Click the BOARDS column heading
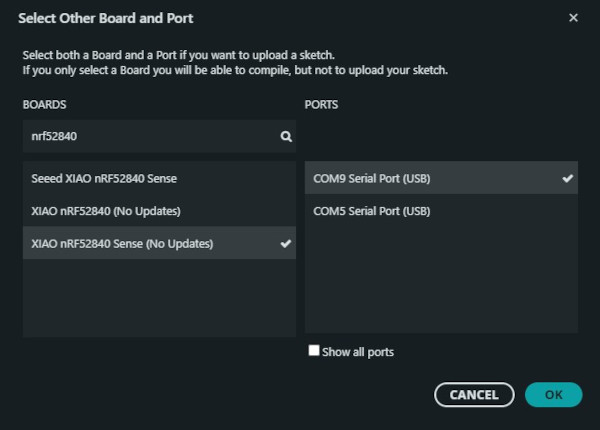This screenshot has width=600, height=430. (x=45, y=104)
